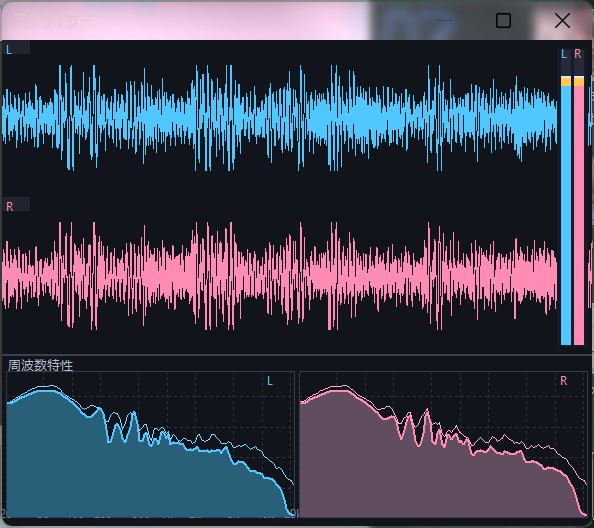Click the blue L level meter bar
Image resolution: width=594 pixels, height=528 pixels.
[566, 215]
